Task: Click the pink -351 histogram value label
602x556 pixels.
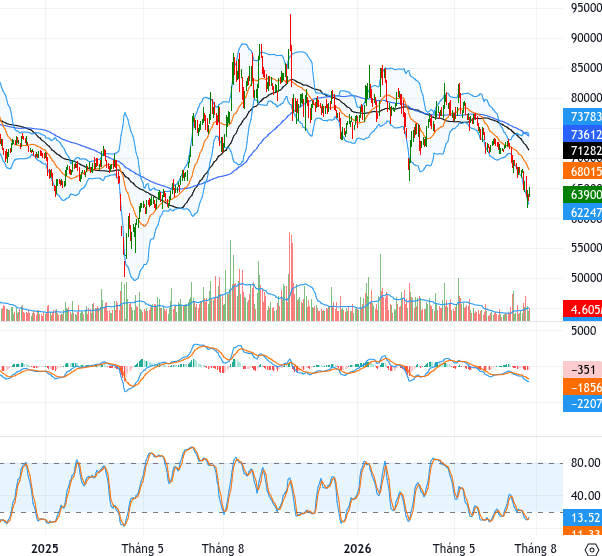Action: pyautogui.click(x=582, y=369)
